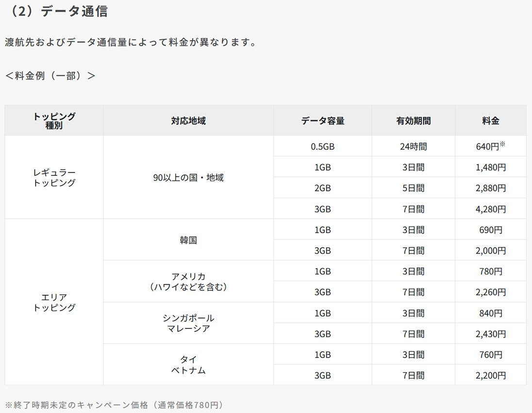
Task: Click the タイ ベトナム region cell
Action: (188, 364)
